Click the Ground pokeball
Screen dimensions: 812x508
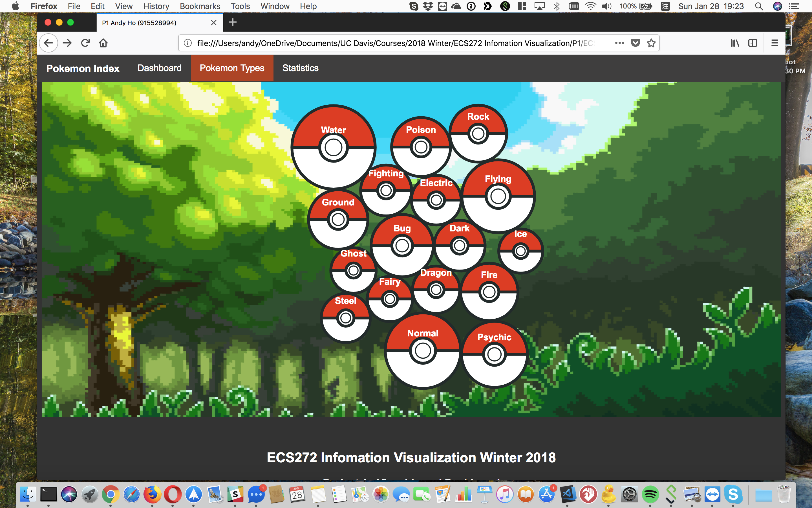click(x=338, y=219)
